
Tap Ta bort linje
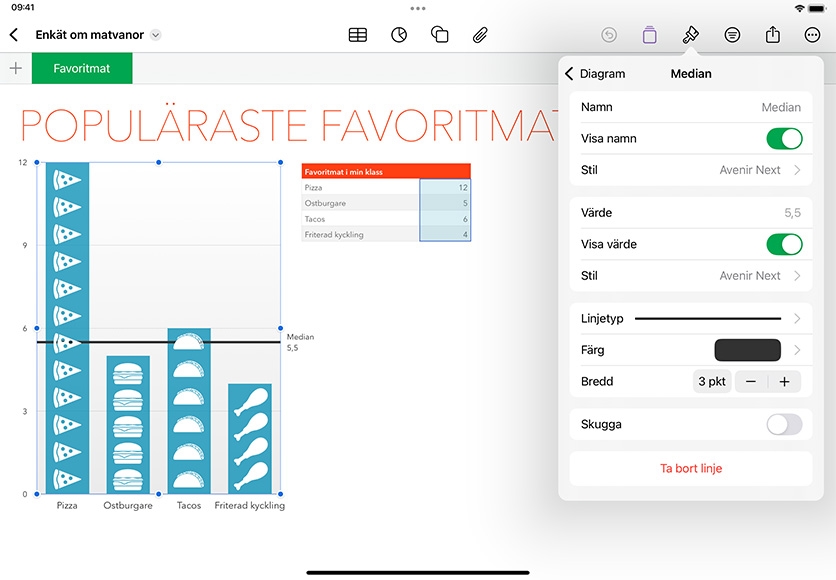click(x=691, y=469)
